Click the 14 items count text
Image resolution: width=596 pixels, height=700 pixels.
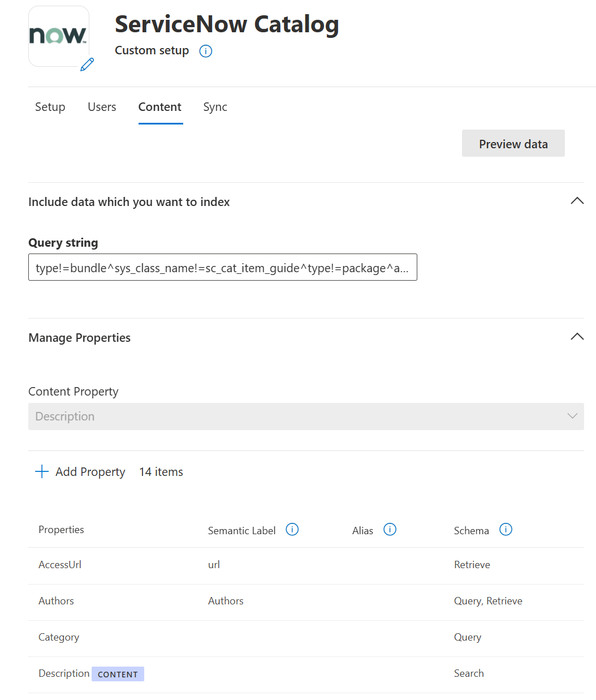tap(161, 472)
